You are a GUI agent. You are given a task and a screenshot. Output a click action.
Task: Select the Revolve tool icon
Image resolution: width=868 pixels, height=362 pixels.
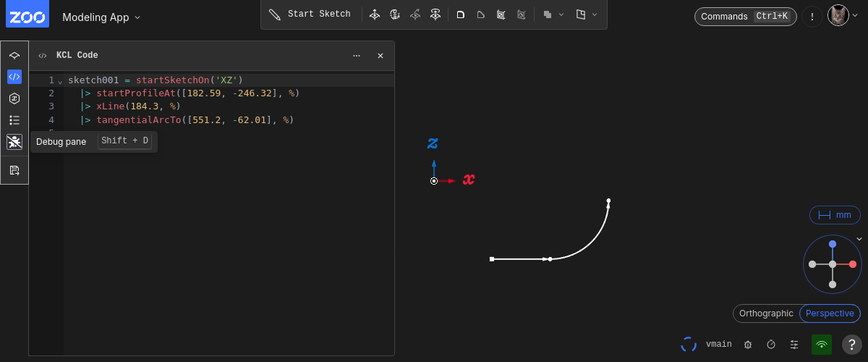click(x=395, y=14)
